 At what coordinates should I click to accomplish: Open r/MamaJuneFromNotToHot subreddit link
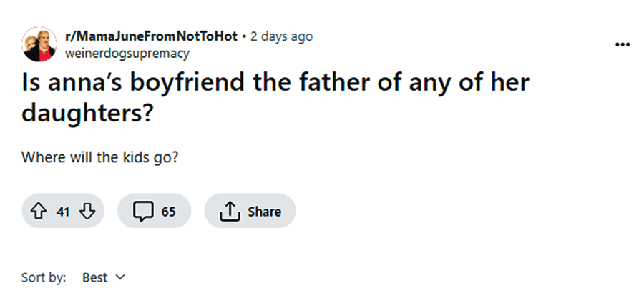[151, 36]
